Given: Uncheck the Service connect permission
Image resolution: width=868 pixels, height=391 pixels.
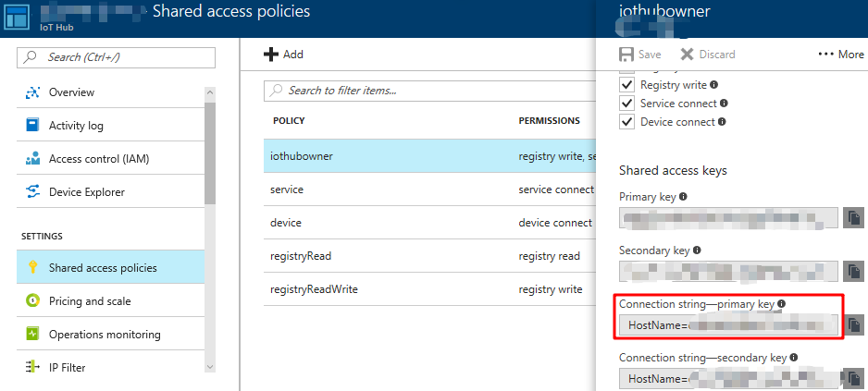Looking at the screenshot, I should [x=626, y=104].
